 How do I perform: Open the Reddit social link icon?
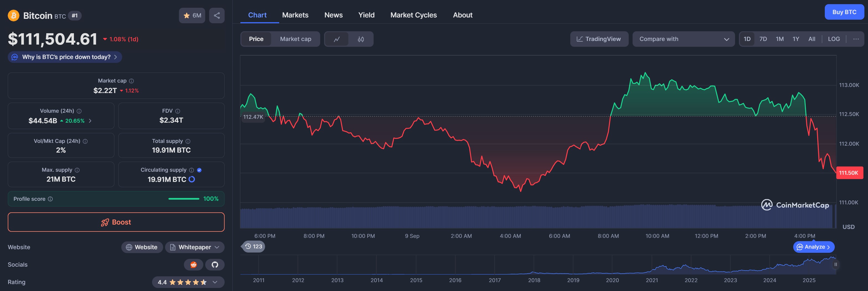tap(193, 265)
